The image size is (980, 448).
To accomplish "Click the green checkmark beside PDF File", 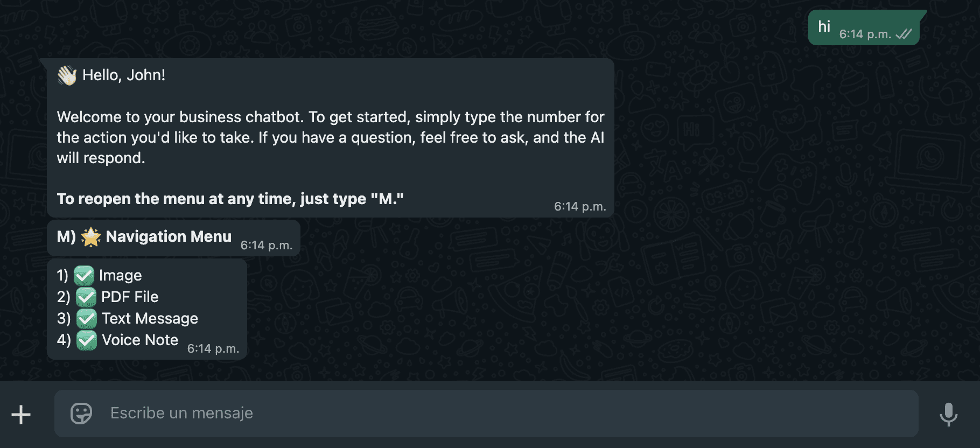I will pos(86,297).
